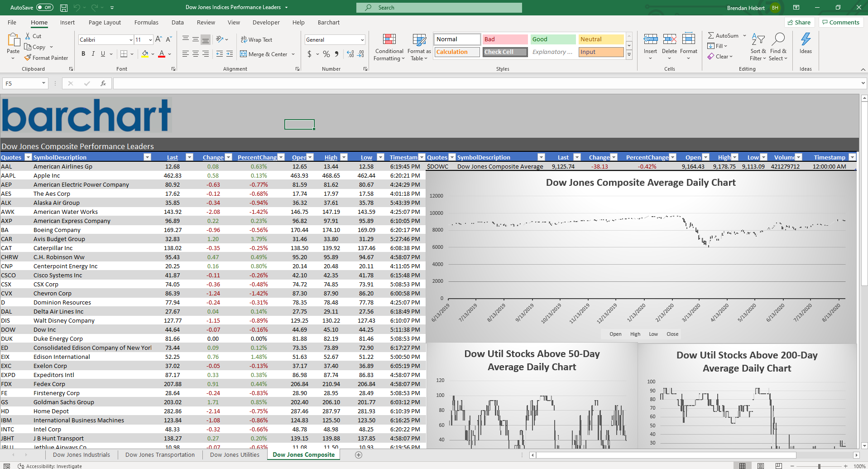Click Insert cells icon
Viewport: 868px width, 469px height.
pos(651,39)
